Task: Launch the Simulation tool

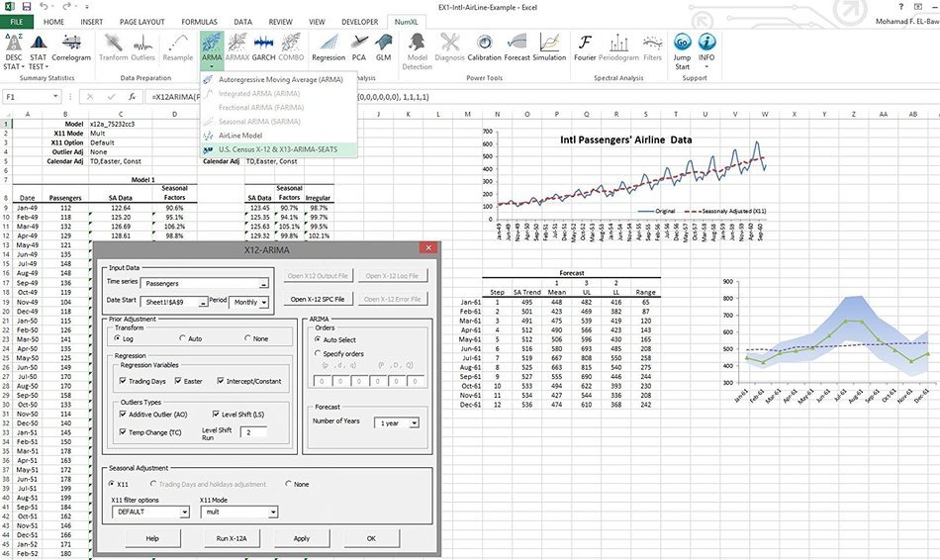Action: 549,47
